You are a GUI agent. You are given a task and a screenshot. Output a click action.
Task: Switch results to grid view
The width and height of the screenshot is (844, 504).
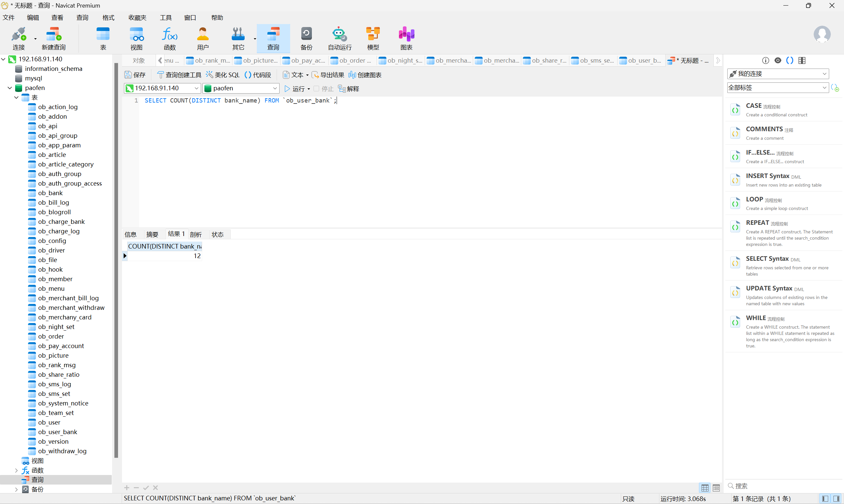tap(705, 488)
